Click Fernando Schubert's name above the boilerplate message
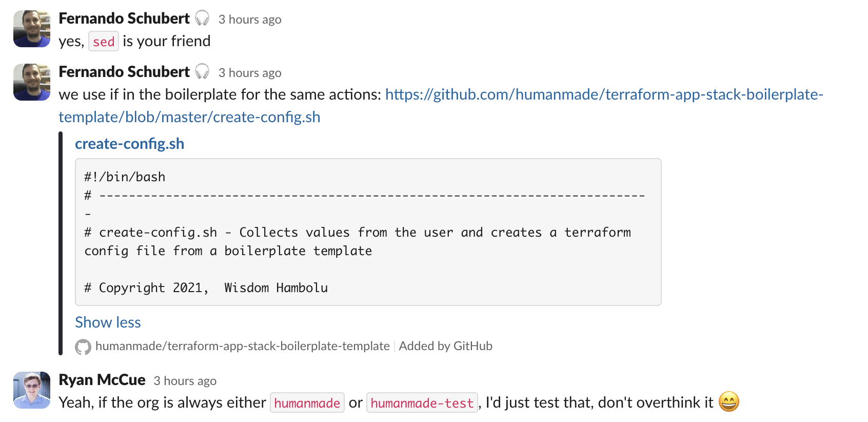 pos(124,72)
